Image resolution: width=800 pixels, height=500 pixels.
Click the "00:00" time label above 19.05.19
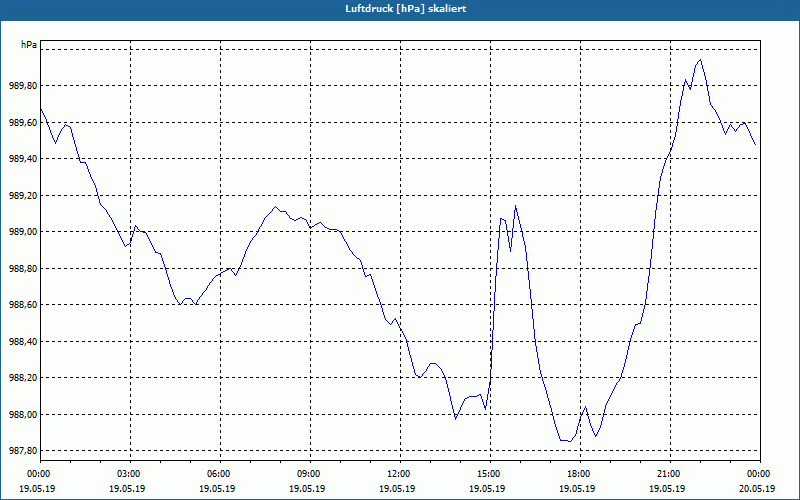click(x=37, y=474)
